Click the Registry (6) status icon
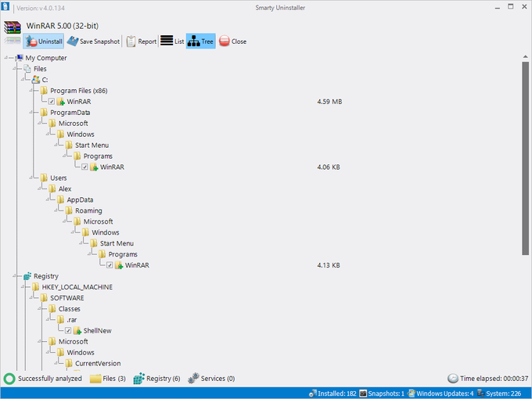Screen dimensions: 532x399 [138, 379]
